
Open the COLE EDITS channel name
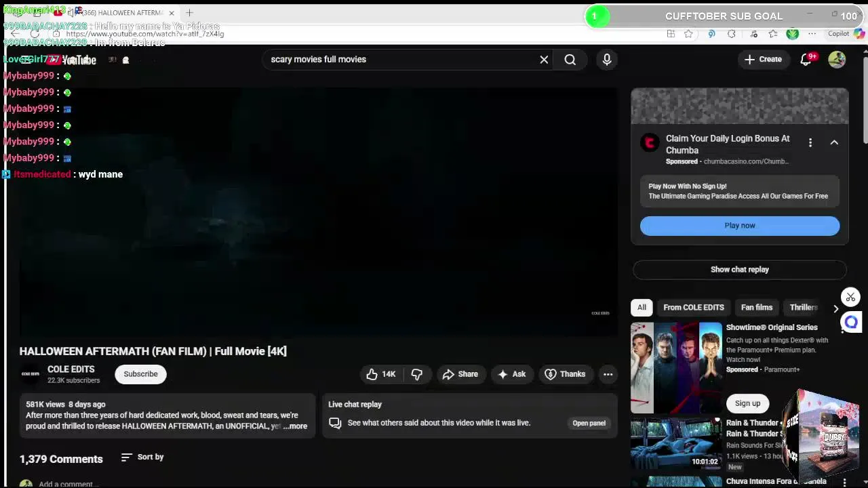pos(71,369)
